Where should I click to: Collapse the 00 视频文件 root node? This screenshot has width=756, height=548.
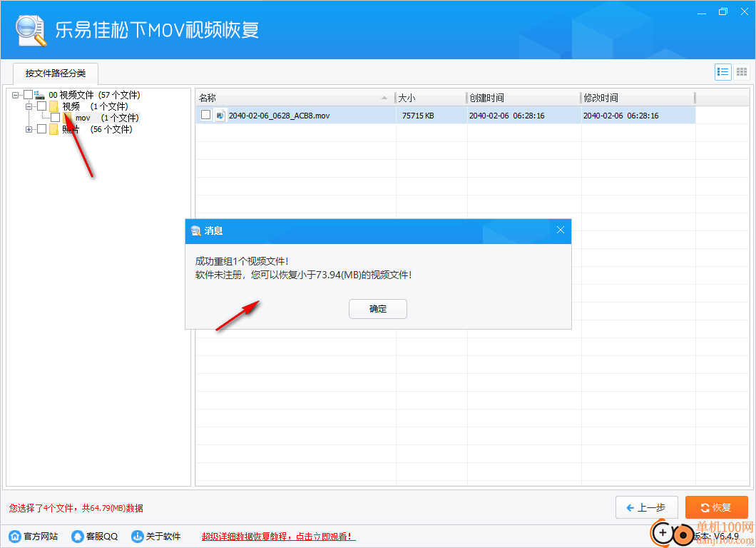pos(16,95)
